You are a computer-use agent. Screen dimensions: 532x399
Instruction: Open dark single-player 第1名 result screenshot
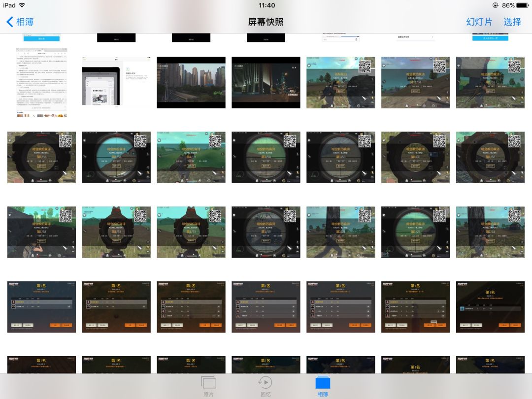(490, 307)
